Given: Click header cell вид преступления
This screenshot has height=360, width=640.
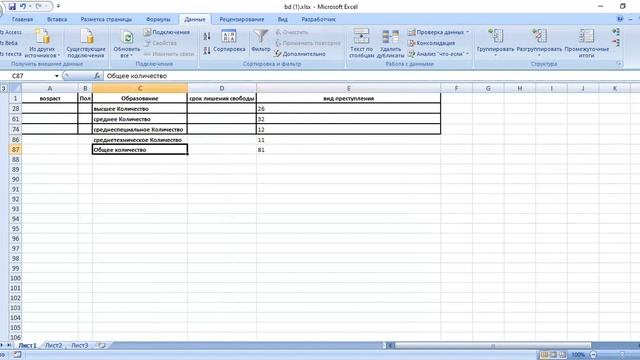Looking at the screenshot, I should 349,98.
